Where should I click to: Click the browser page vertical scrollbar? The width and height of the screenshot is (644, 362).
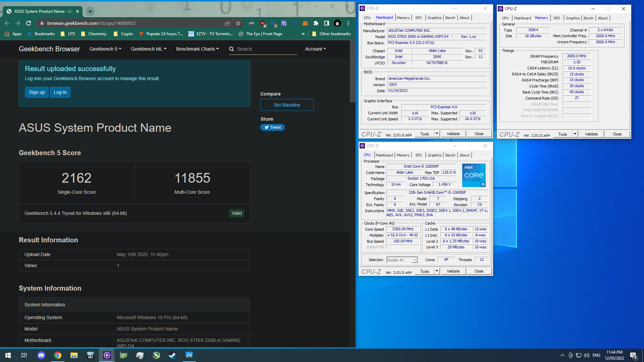353,71
